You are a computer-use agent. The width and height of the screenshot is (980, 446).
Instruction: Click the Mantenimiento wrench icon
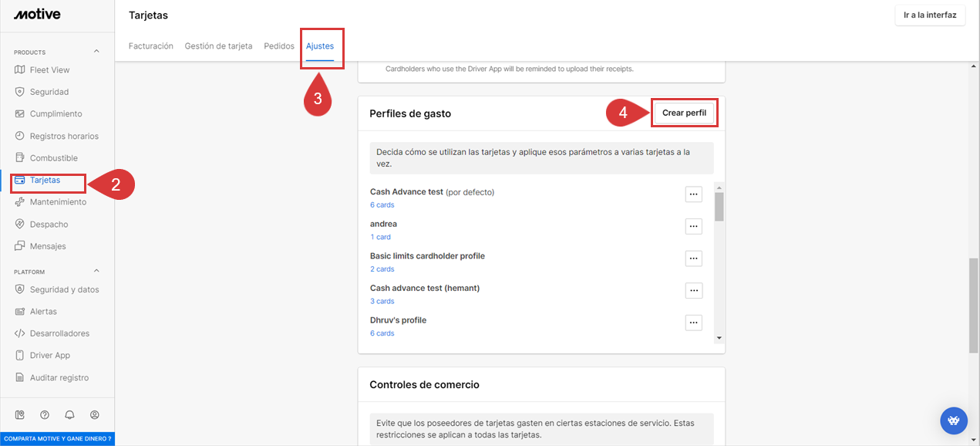tap(20, 202)
